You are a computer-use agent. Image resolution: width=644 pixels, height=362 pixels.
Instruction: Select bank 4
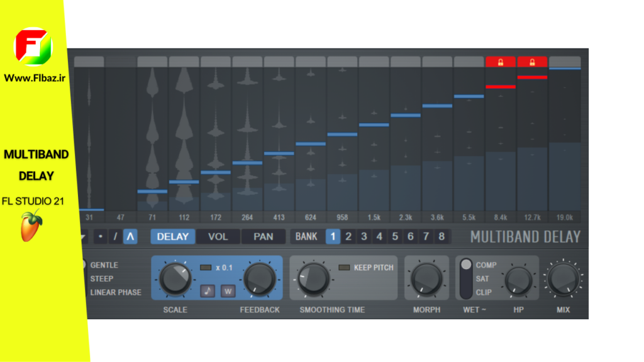tap(379, 237)
